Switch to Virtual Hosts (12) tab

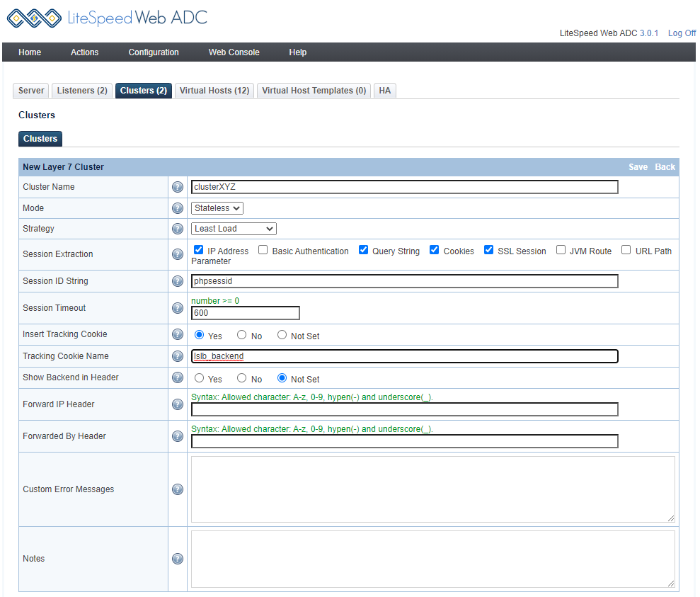click(x=214, y=91)
